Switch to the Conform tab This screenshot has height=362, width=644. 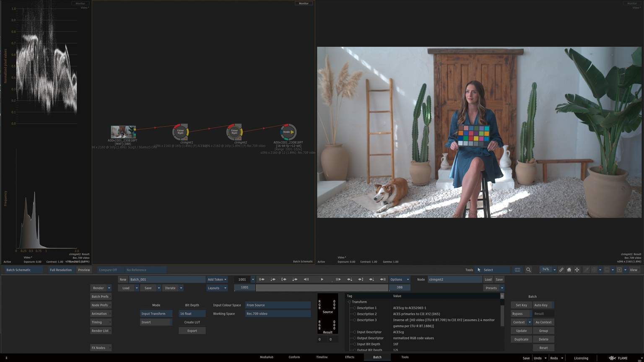pyautogui.click(x=294, y=357)
